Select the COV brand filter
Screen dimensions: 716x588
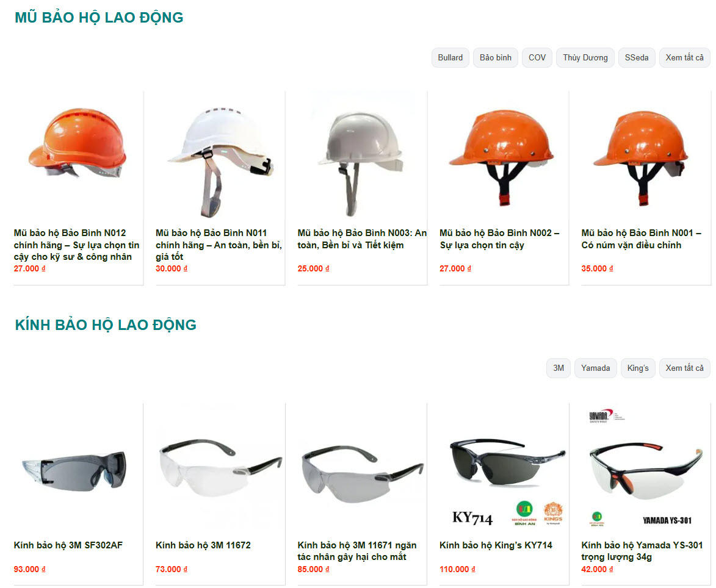point(537,57)
